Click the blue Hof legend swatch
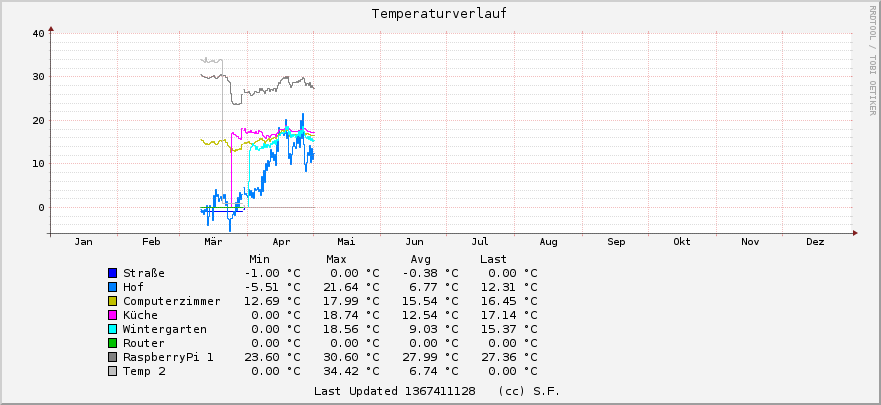881x405 pixels. pos(113,287)
